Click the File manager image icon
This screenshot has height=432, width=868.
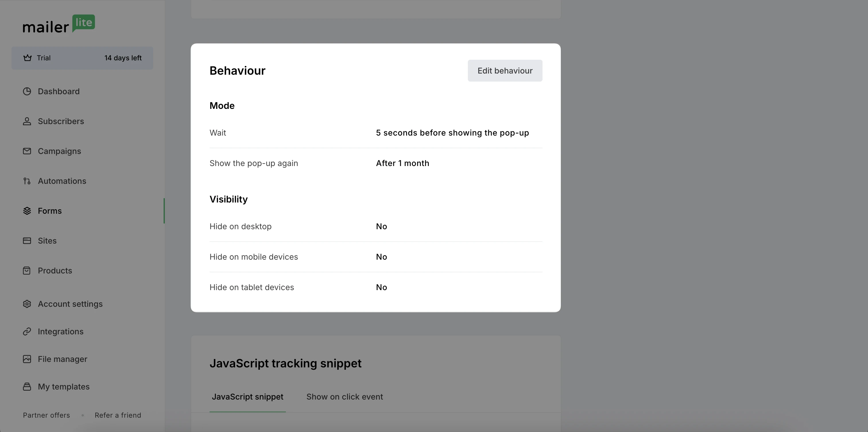(27, 359)
